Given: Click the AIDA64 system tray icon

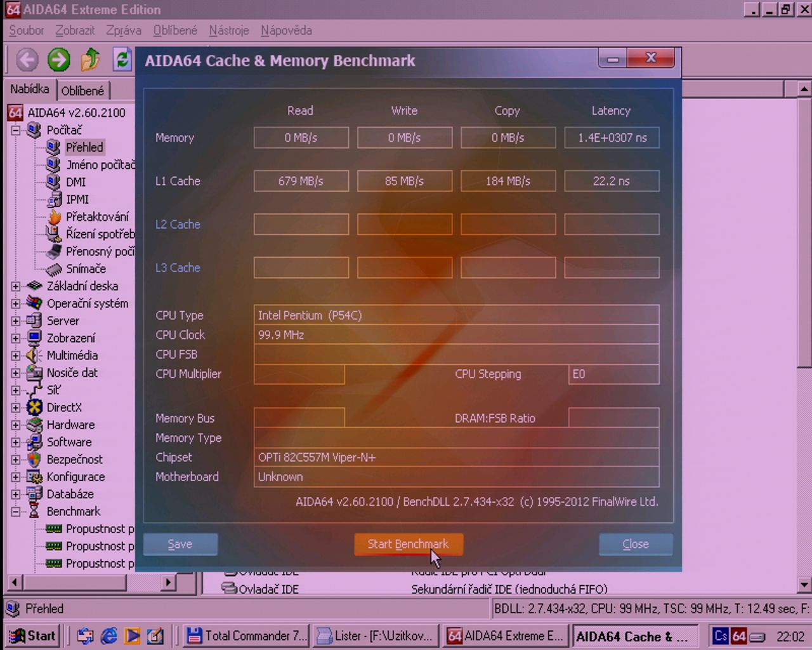Looking at the screenshot, I should coord(739,636).
